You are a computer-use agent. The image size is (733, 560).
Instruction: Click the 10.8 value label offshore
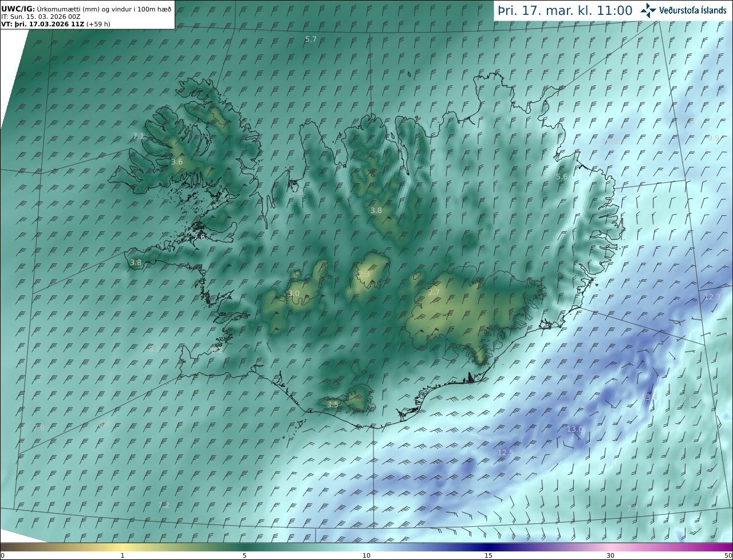(x=610, y=140)
